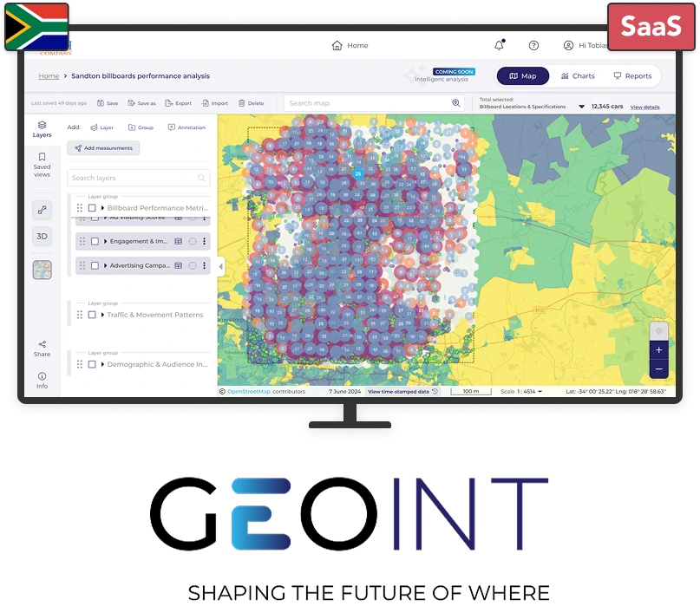700x606 pixels.
Task: Zoom in with the map plus button
Action: 659,350
